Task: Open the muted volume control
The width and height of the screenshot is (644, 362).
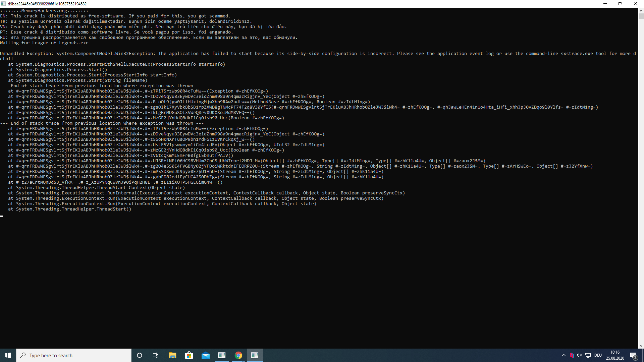Action: pos(580,355)
